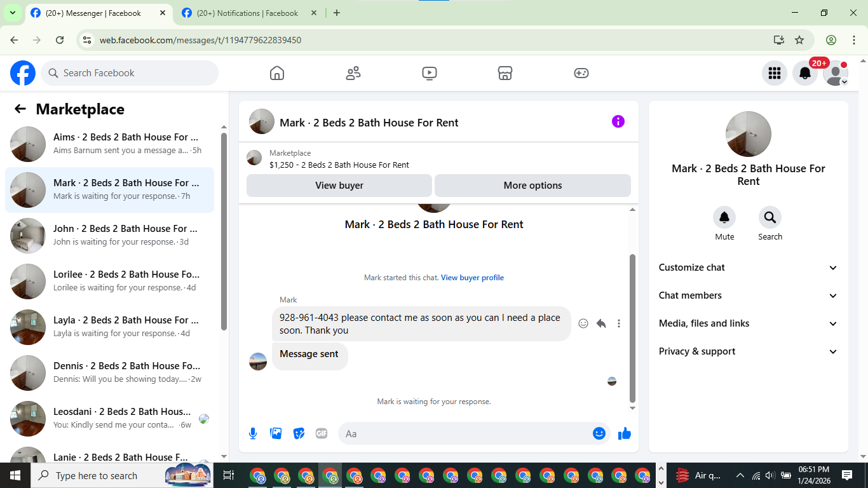Viewport: 868px width, 488px height.
Task: Click the browser address bar URL
Action: coord(200,40)
